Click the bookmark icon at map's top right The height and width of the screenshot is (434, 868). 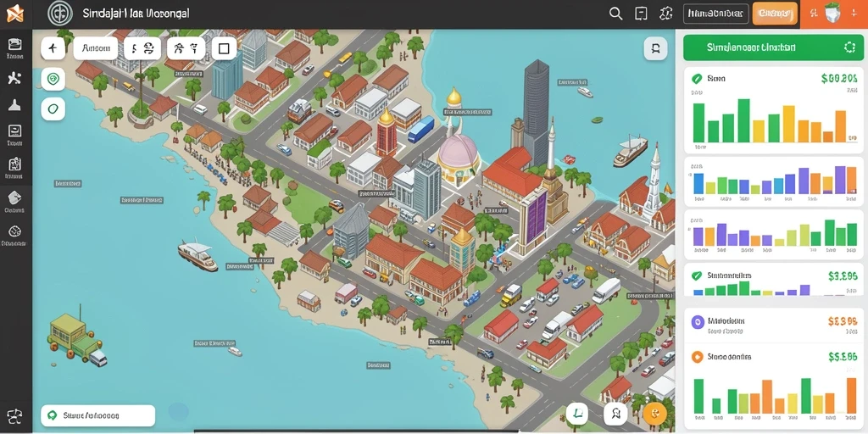pos(655,48)
